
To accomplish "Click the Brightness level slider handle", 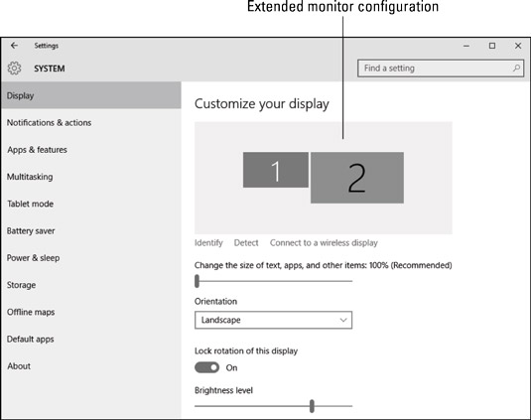I will point(312,406).
